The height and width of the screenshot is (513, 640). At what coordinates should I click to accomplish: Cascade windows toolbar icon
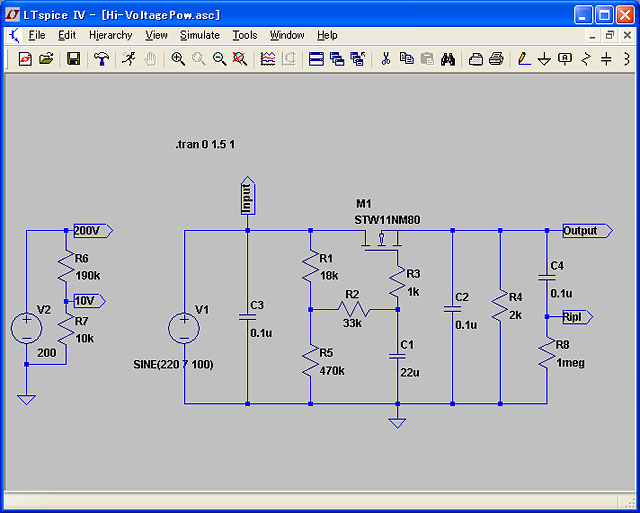point(337,60)
